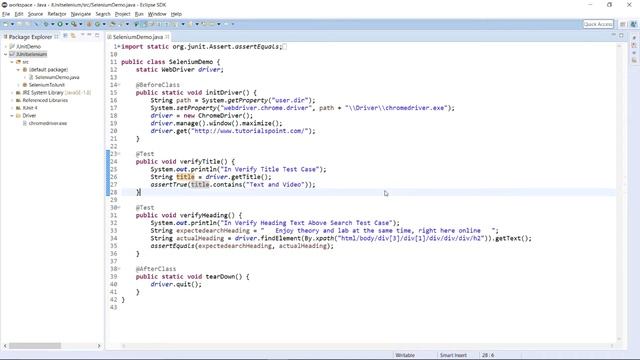This screenshot has height=360, width=640.
Task: Expand the folded imports at line 1
Action: click(119, 47)
